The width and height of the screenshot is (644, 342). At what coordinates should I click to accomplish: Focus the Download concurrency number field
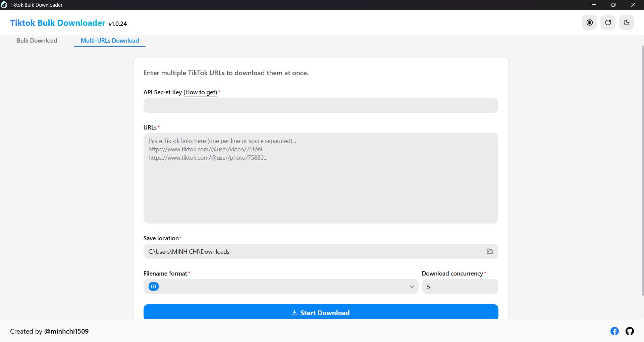pyautogui.click(x=460, y=287)
